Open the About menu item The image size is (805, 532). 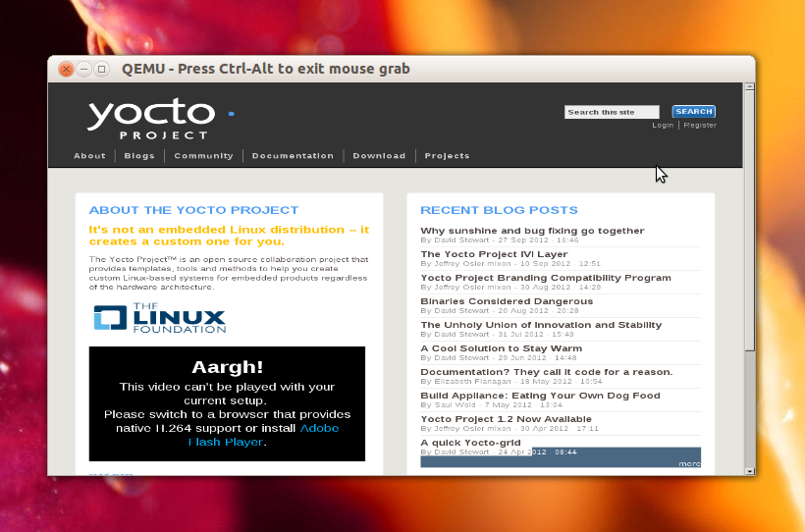(x=89, y=156)
